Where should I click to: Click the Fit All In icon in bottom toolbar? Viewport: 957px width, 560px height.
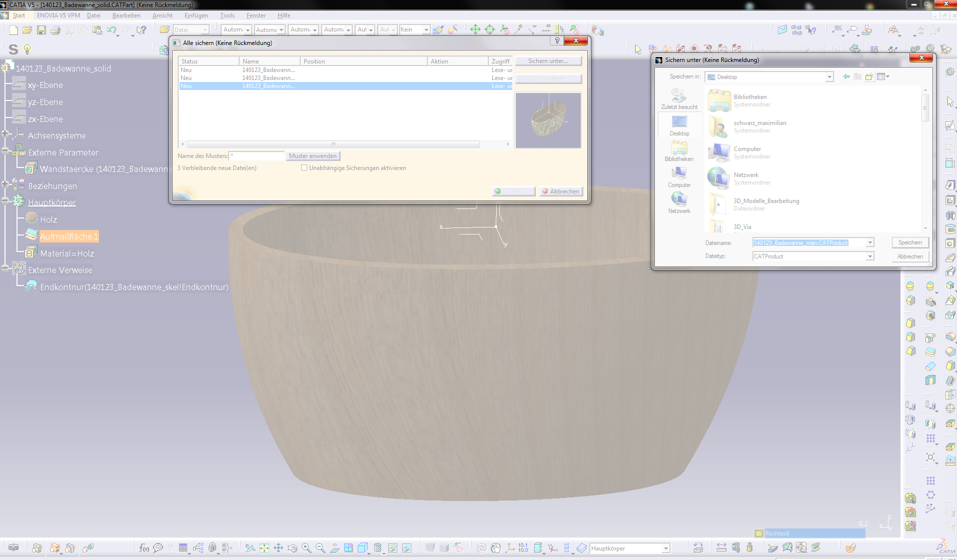pyautogui.click(x=264, y=548)
